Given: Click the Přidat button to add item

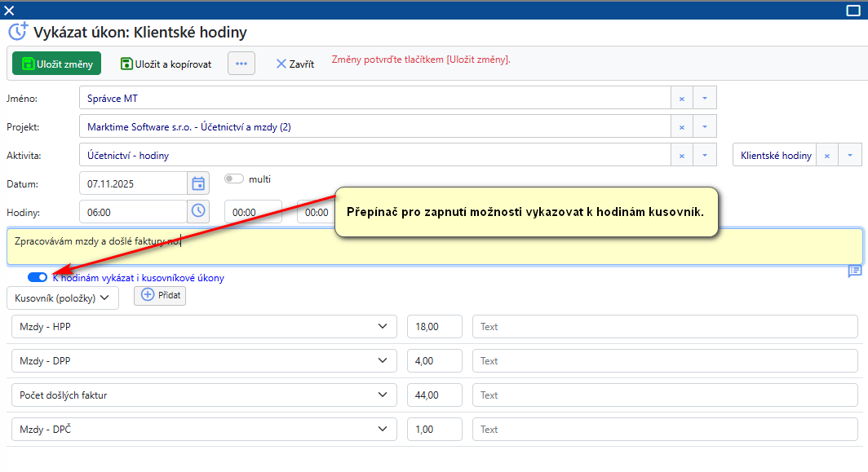Looking at the screenshot, I should pyautogui.click(x=160, y=295).
